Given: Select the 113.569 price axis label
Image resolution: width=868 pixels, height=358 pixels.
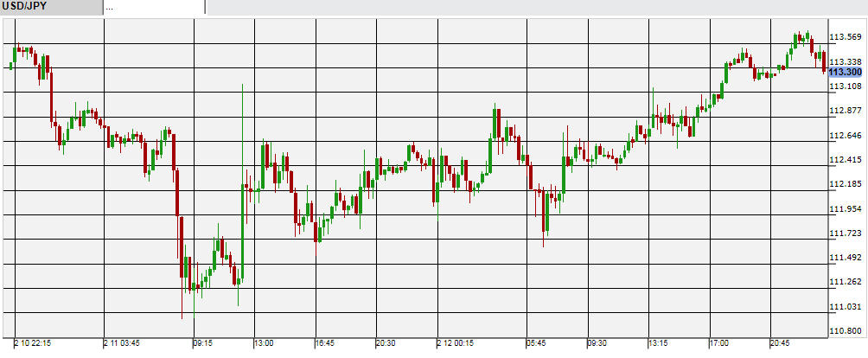Looking at the screenshot, I should (x=845, y=37).
